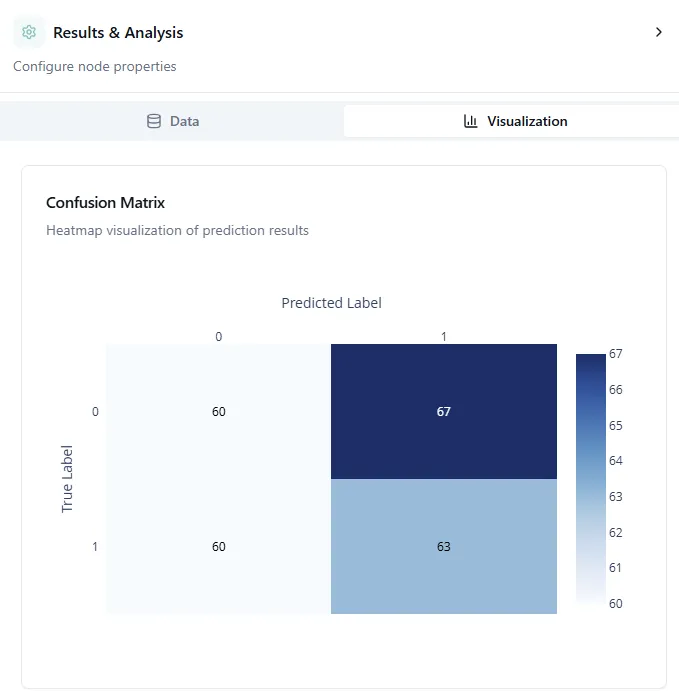Switch to the Data tab
This screenshot has width=679, height=691.
[172, 121]
